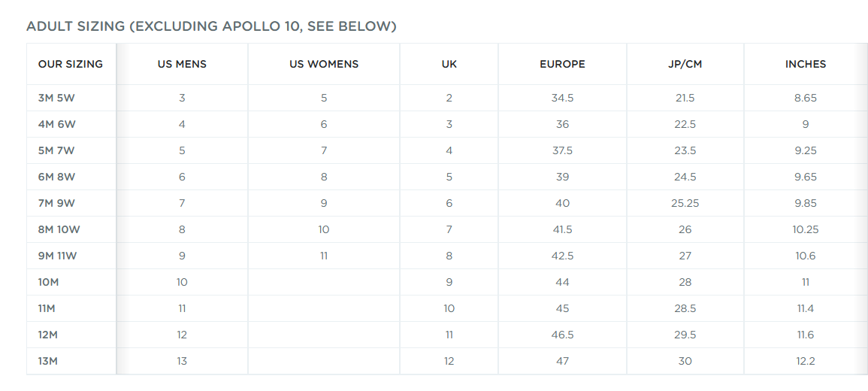
Task: Click the Europe value 34.5
Action: pos(562,98)
